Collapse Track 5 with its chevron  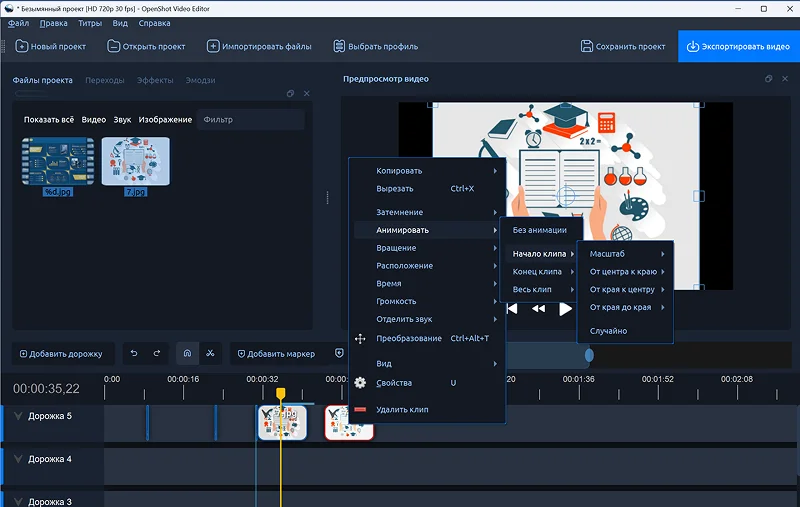(x=18, y=415)
